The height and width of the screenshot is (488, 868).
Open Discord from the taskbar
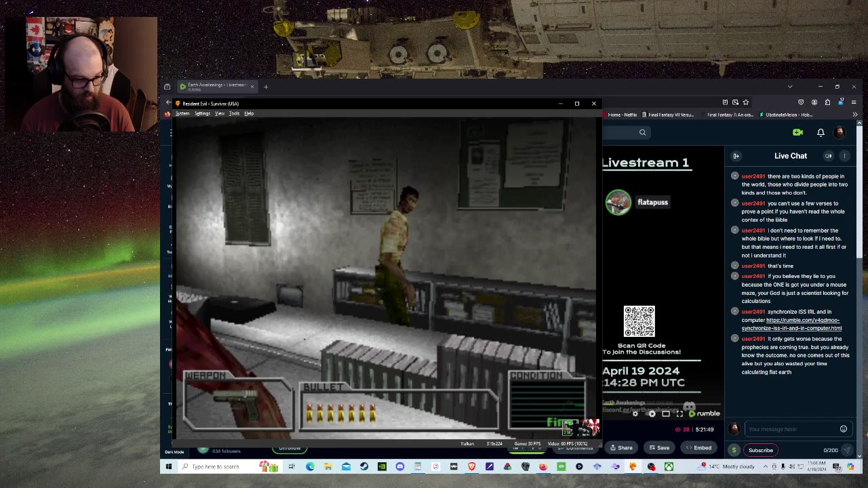(399, 466)
